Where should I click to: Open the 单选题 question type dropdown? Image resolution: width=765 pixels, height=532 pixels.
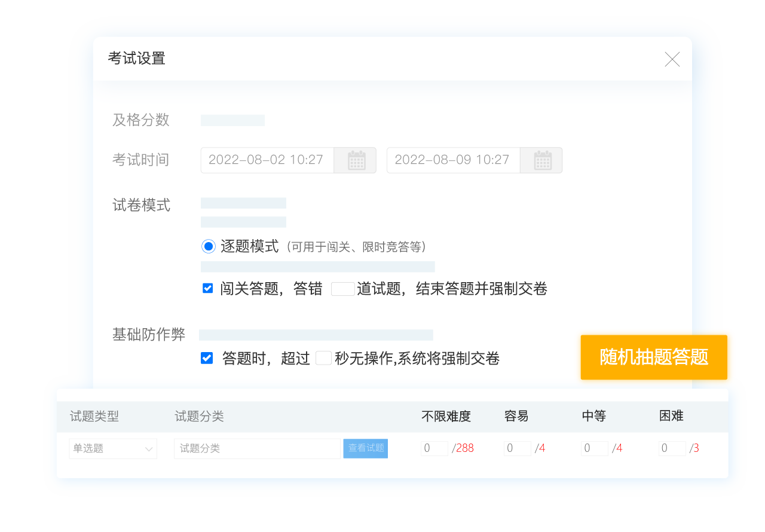113,448
